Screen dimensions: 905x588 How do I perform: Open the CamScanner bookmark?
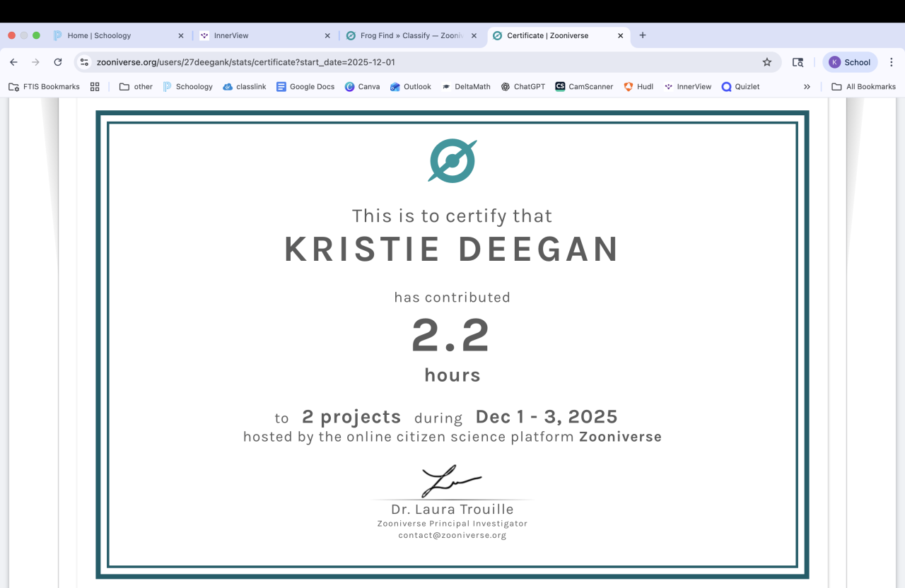[x=584, y=86]
